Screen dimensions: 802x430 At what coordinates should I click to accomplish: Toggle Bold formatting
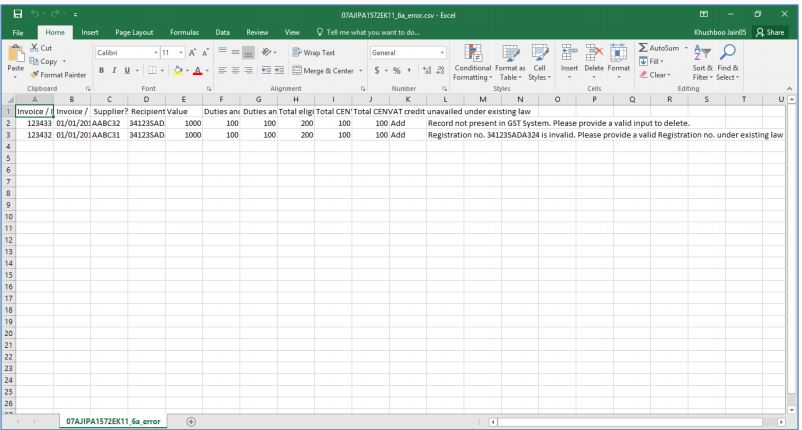[101, 70]
